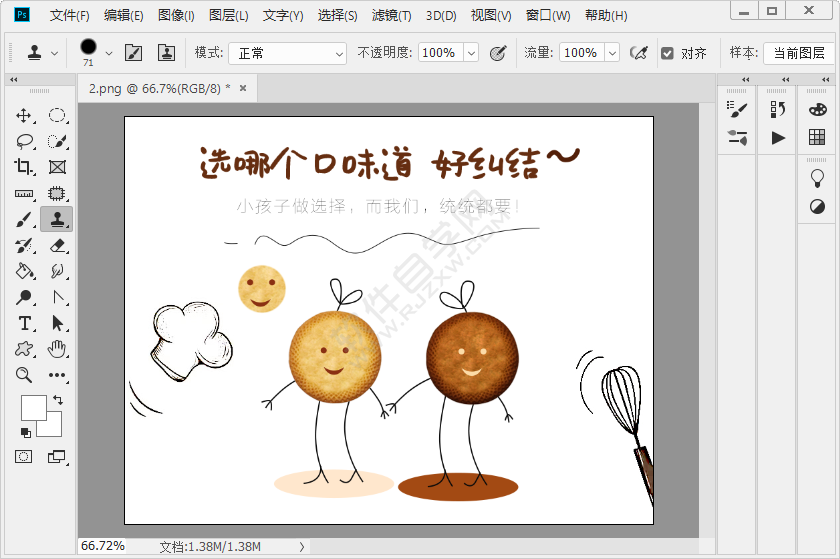Open the brush preset picker arrow
Screen dimensions: 840x559
coord(109,53)
